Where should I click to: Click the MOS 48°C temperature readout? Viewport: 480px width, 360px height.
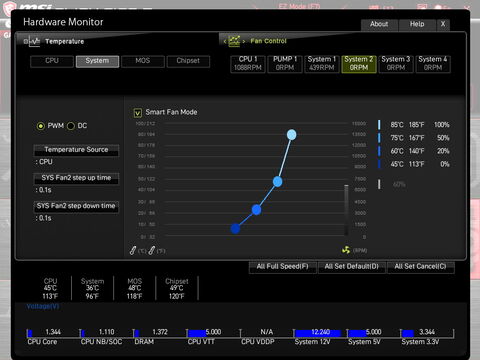[135, 289]
